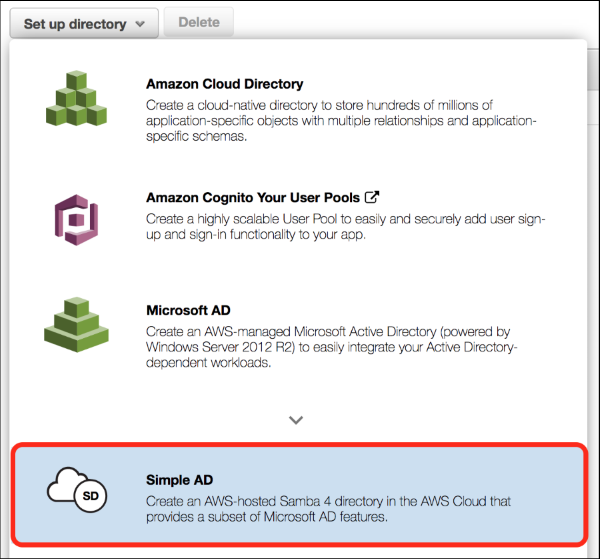Click the Cognito User Pool description text
The image size is (600, 559).
[346, 227]
